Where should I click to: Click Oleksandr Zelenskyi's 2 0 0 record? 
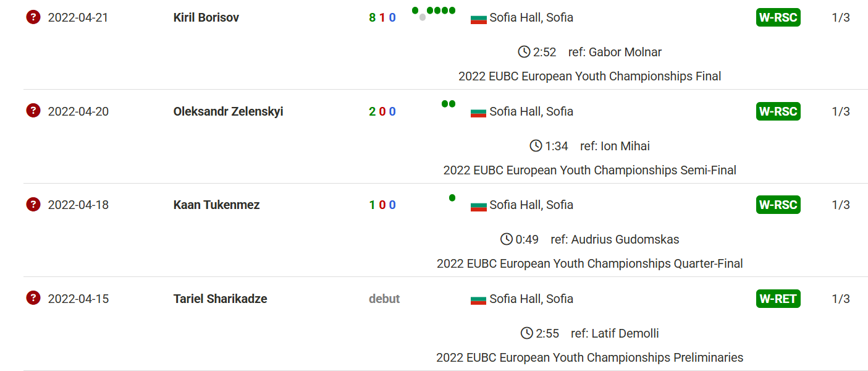pos(382,111)
